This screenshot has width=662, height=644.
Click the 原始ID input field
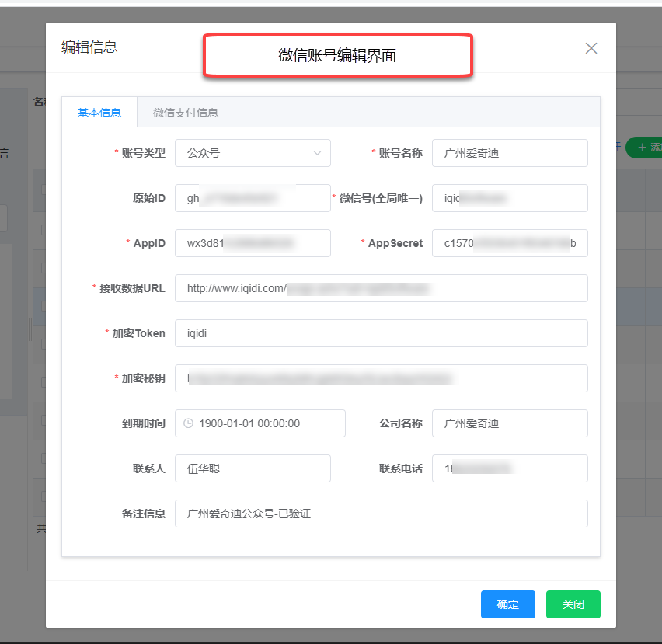(x=253, y=198)
